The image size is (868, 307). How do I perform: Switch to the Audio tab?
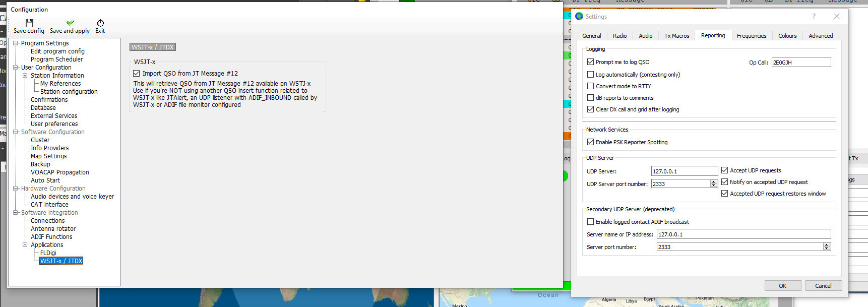pos(646,36)
